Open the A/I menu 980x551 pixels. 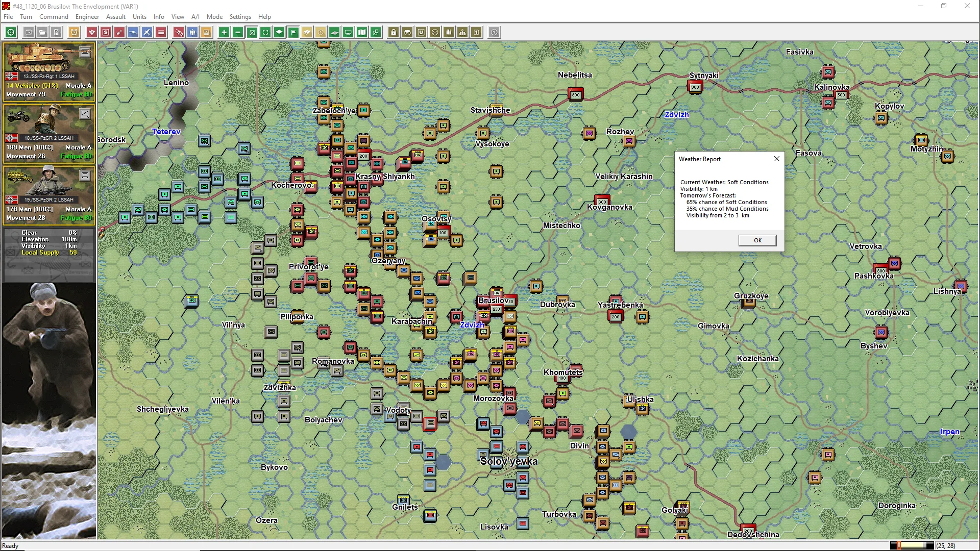pyautogui.click(x=195, y=17)
